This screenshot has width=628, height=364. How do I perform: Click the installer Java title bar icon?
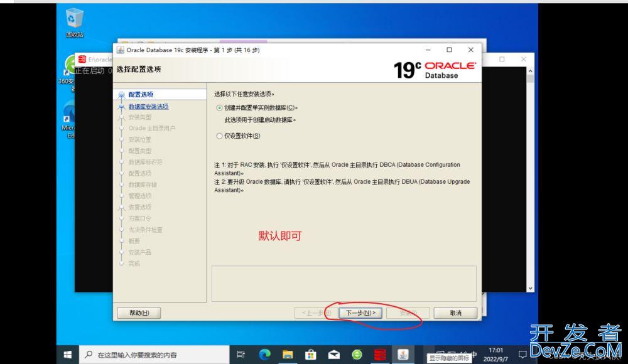(120, 50)
